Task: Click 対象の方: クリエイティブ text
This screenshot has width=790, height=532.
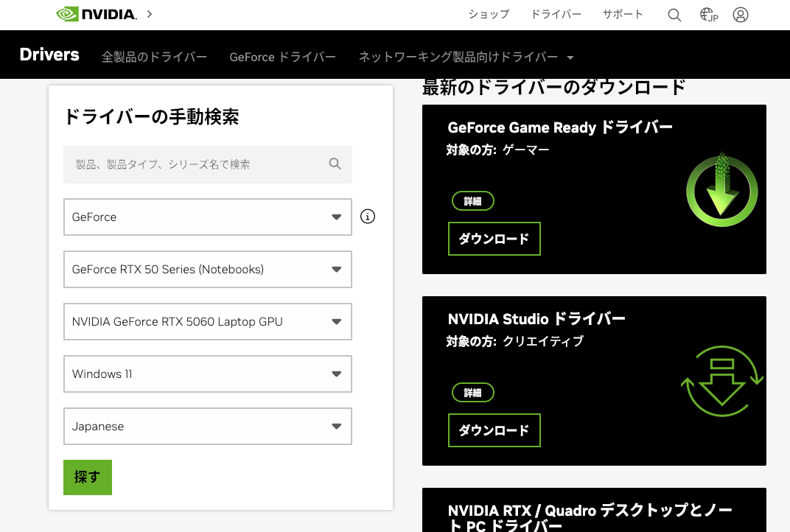Action: pos(515,341)
